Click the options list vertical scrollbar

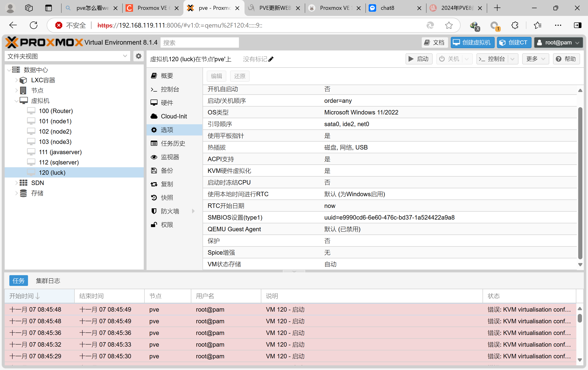[x=580, y=183]
